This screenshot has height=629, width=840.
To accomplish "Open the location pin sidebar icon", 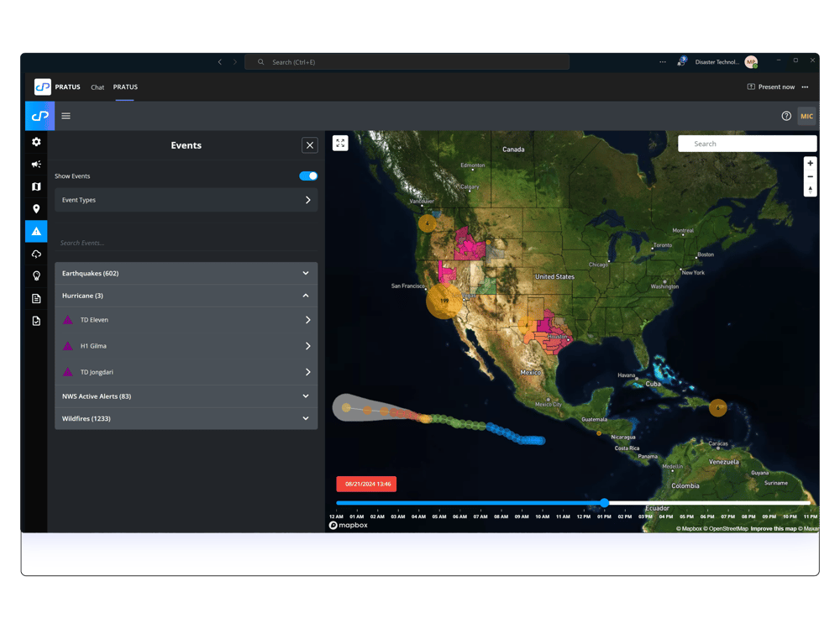I will [36, 209].
